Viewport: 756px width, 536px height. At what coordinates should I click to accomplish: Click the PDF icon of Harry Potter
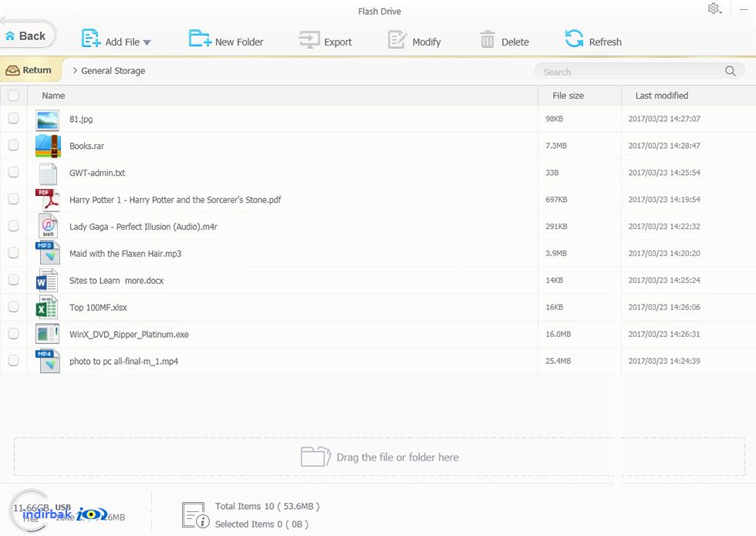47,200
